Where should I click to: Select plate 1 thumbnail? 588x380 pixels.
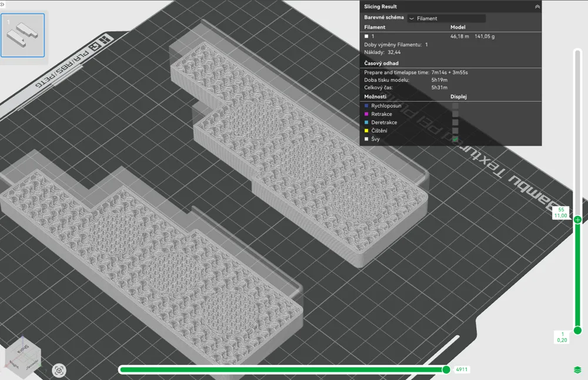coord(22,35)
